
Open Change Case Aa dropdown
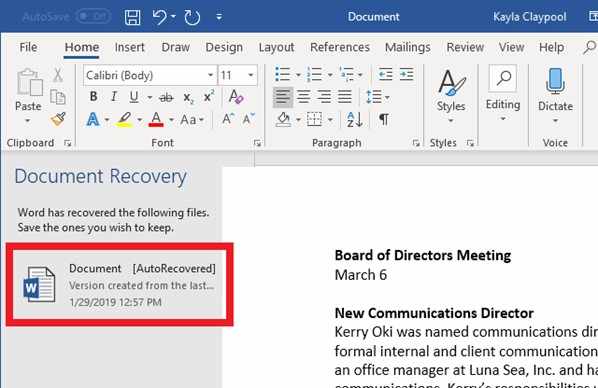[192, 120]
